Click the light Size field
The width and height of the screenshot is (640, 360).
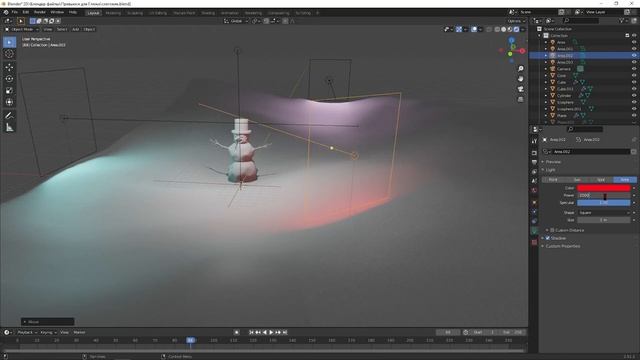coord(604,220)
